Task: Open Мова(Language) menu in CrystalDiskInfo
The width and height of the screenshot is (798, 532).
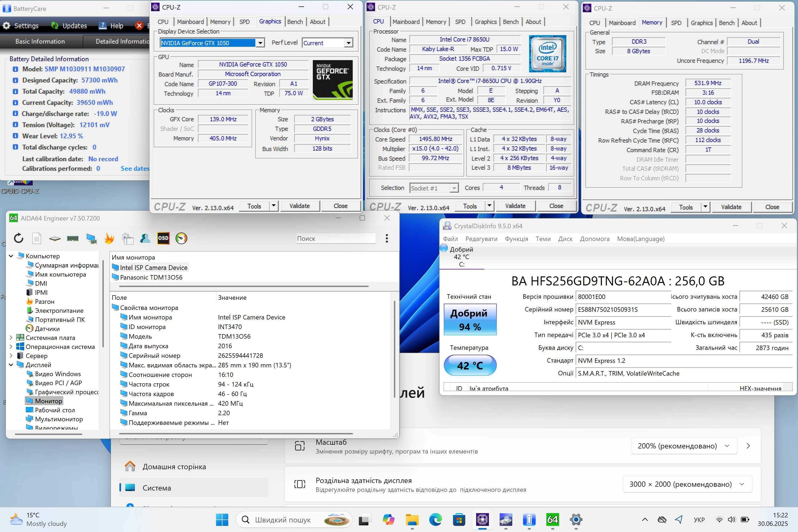Action: click(x=641, y=239)
